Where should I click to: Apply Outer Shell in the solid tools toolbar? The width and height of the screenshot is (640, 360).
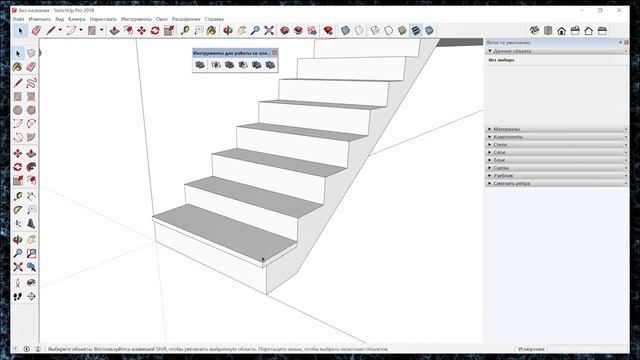200,65
